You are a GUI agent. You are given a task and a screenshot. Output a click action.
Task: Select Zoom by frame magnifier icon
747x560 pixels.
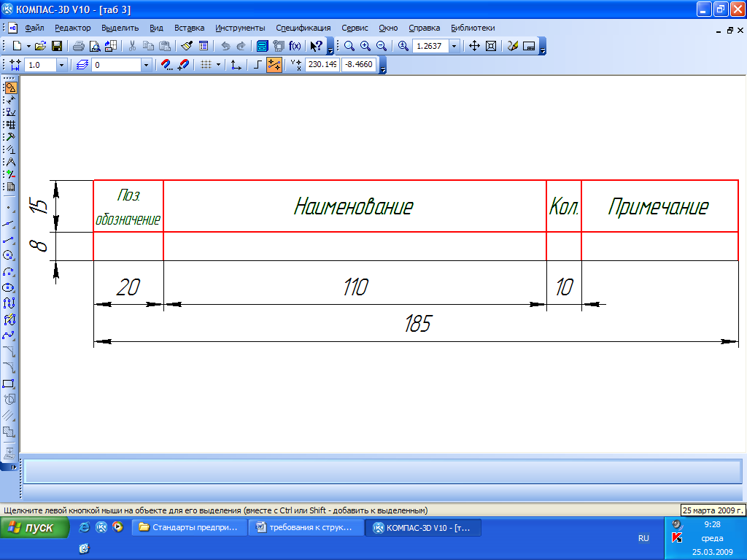tap(349, 46)
